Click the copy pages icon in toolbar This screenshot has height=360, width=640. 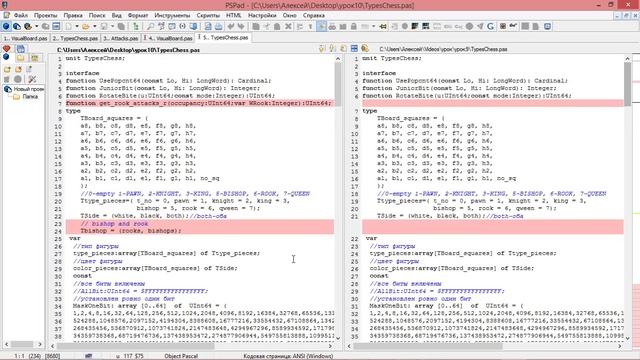[x=256, y=27]
